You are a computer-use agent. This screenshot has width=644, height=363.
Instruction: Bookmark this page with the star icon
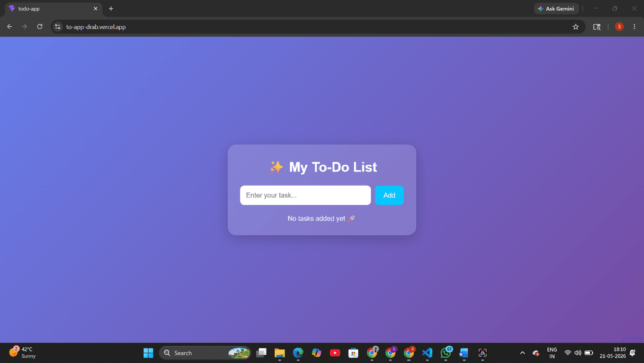tap(575, 27)
